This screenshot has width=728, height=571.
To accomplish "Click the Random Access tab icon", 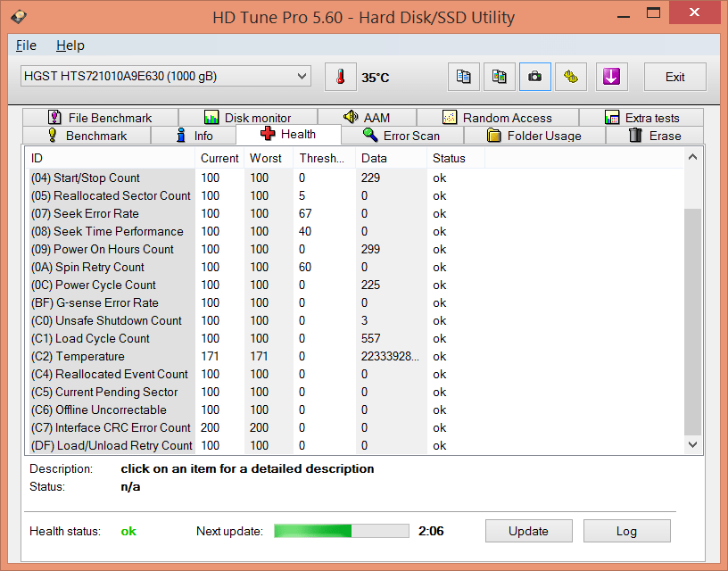I will click(x=450, y=118).
